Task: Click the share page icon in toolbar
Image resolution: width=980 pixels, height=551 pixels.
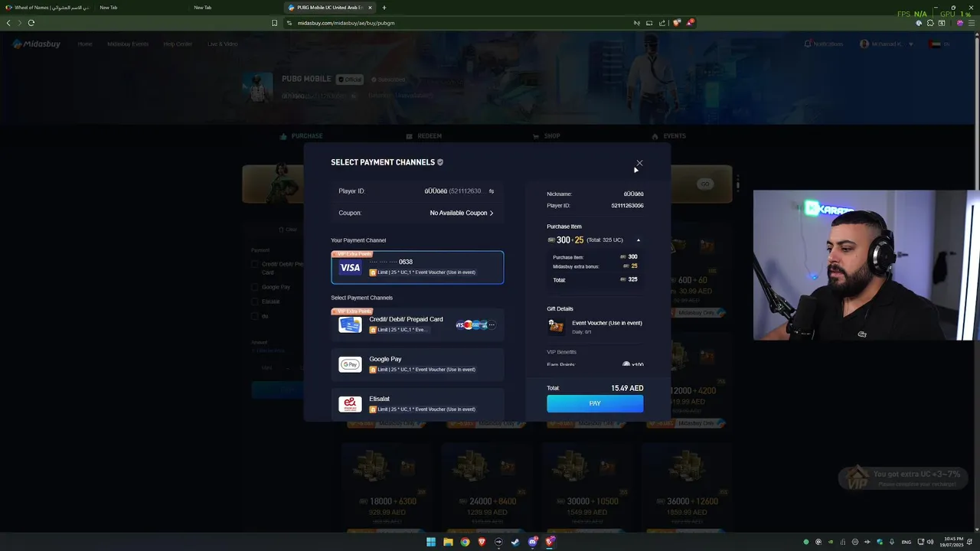Action: click(x=662, y=23)
